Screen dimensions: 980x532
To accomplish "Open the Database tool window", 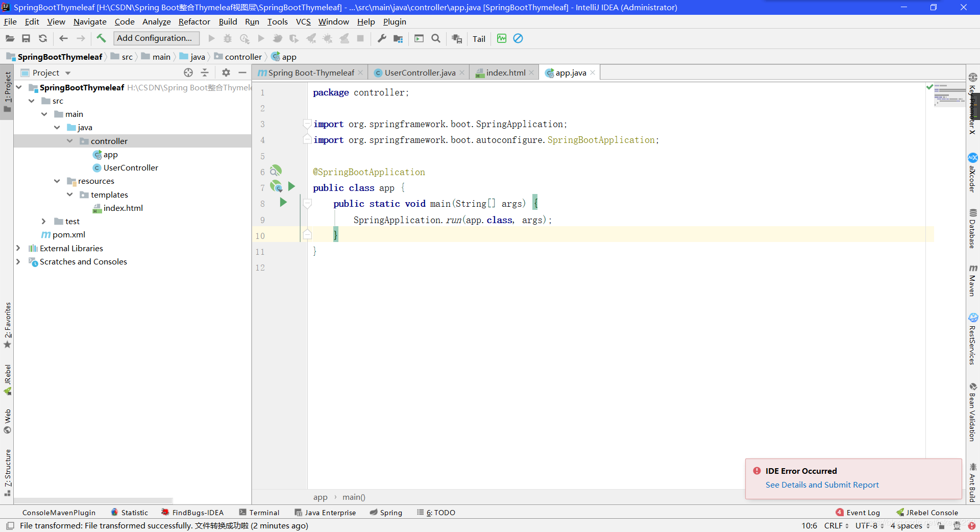I will (973, 229).
